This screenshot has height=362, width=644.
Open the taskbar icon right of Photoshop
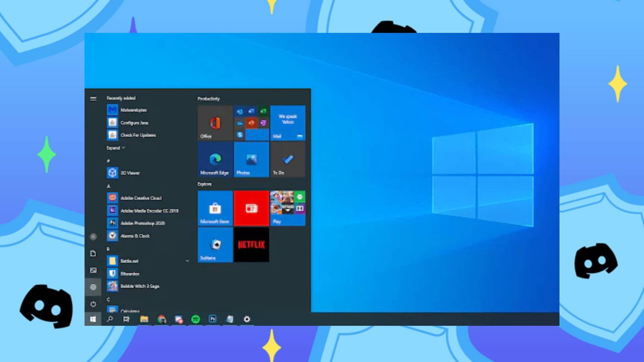[x=230, y=319]
